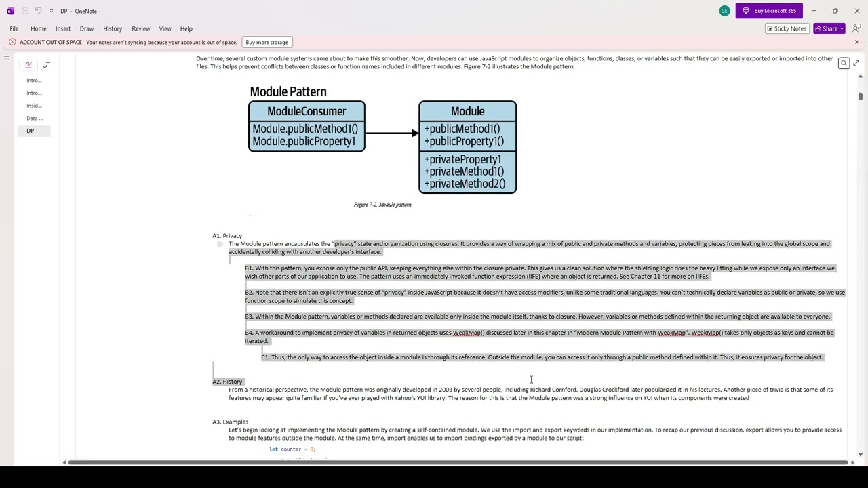Image resolution: width=868 pixels, height=488 pixels.
Task: Click the horizontal scrollbar left arrow
Action: 64,462
